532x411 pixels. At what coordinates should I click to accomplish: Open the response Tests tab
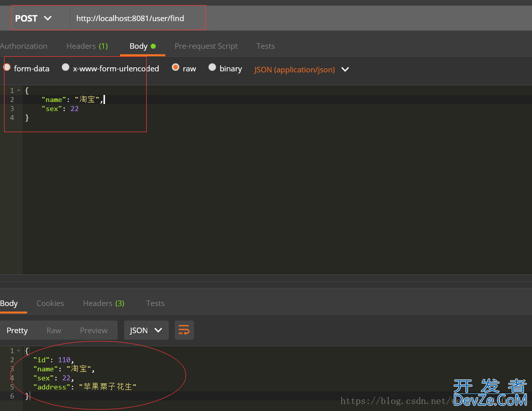155,303
